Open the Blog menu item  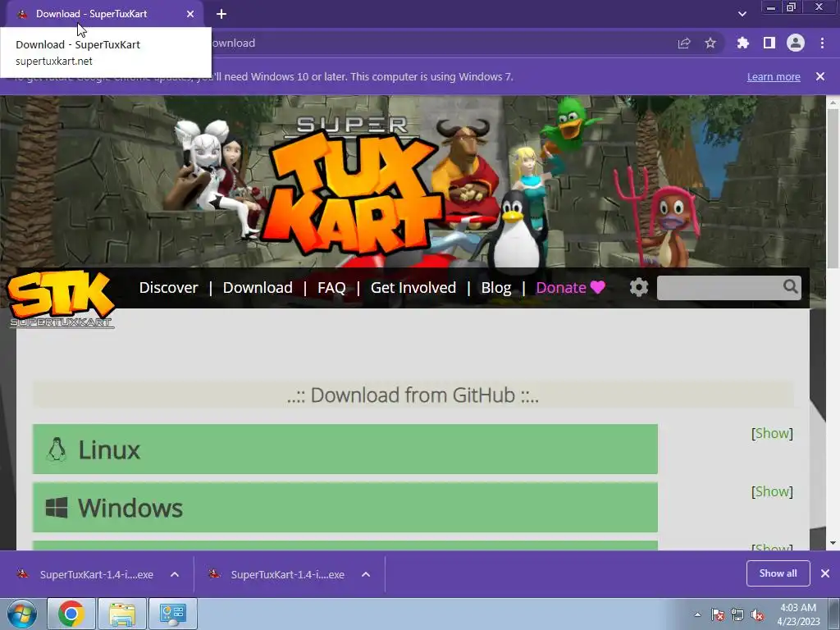click(496, 288)
